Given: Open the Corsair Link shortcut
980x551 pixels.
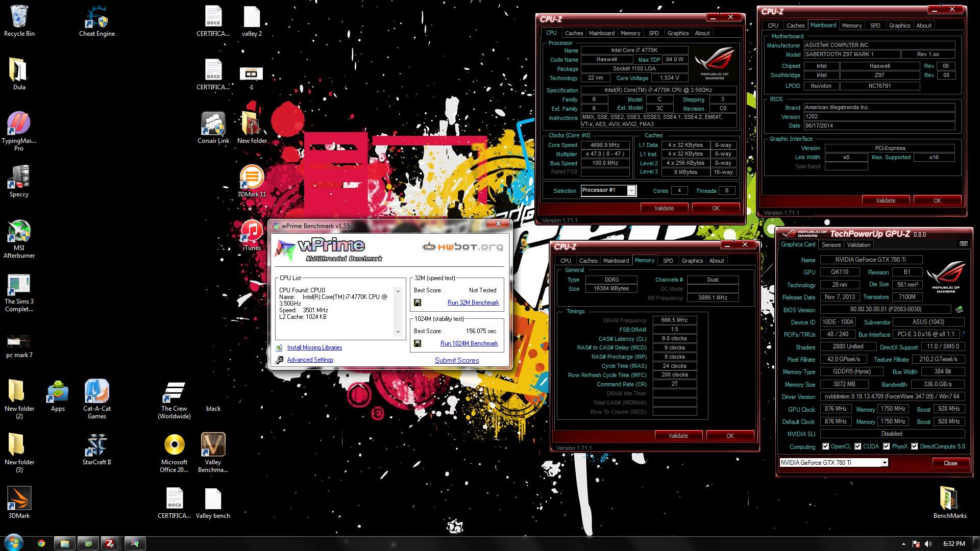Looking at the screenshot, I should point(213,128).
